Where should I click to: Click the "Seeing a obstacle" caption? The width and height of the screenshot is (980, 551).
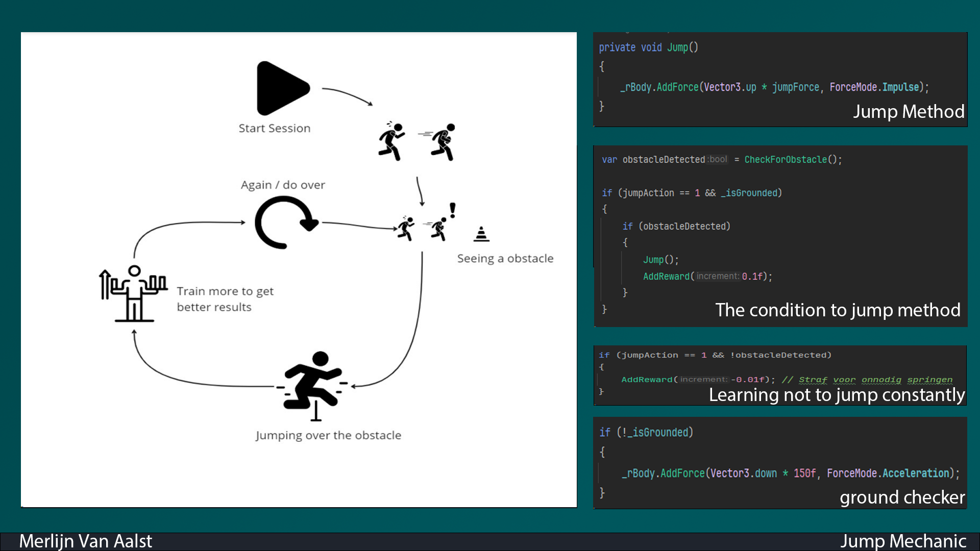tap(505, 259)
